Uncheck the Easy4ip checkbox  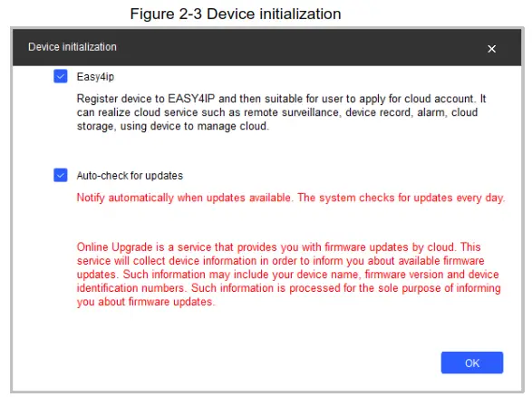click(61, 76)
